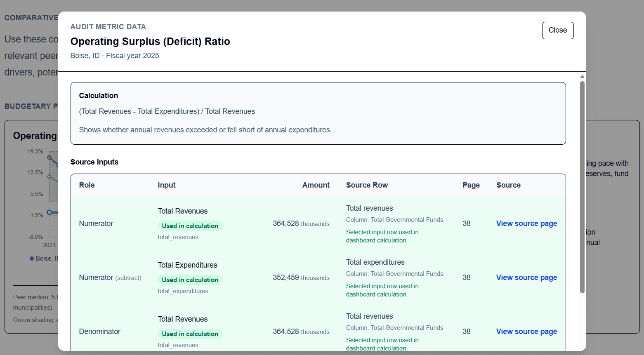Click the Source Inputs heading

tap(94, 162)
